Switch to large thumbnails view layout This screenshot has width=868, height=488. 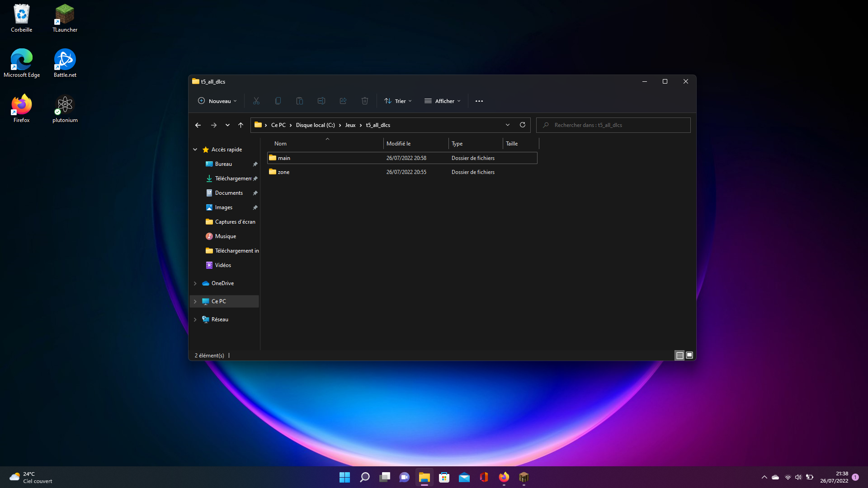tap(689, 356)
